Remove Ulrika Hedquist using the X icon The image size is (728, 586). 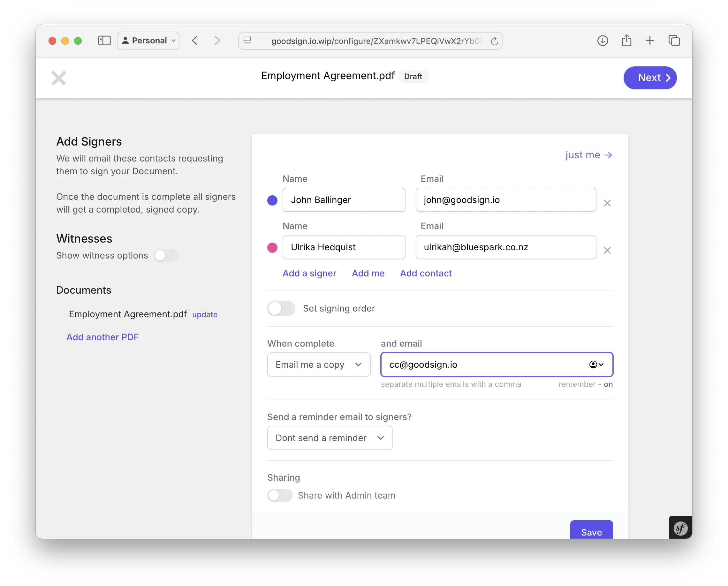coord(607,250)
